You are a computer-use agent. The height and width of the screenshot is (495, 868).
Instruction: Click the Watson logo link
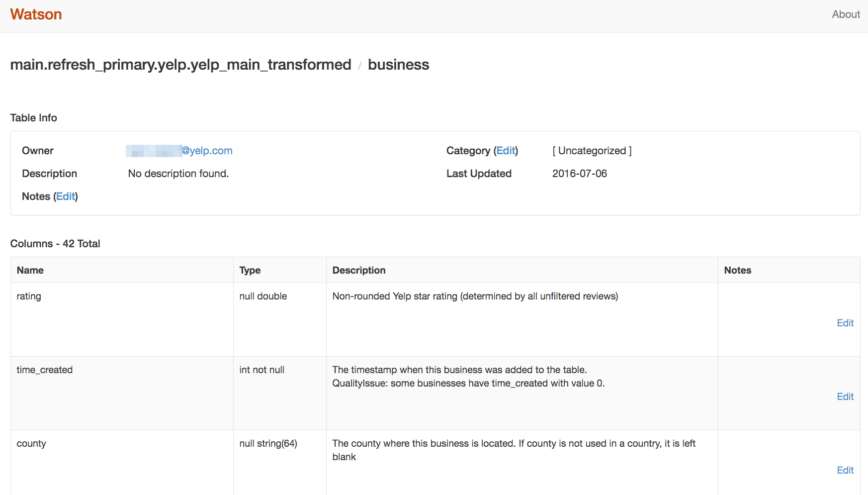[36, 14]
